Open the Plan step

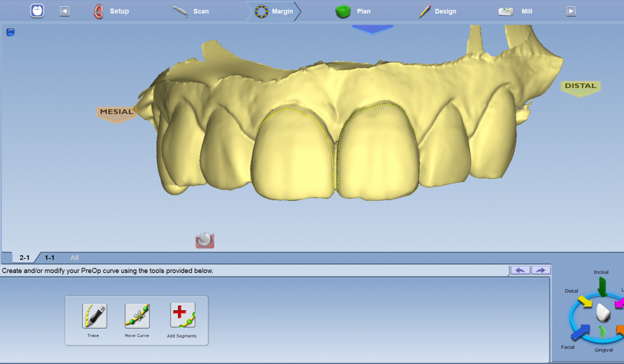(x=353, y=11)
